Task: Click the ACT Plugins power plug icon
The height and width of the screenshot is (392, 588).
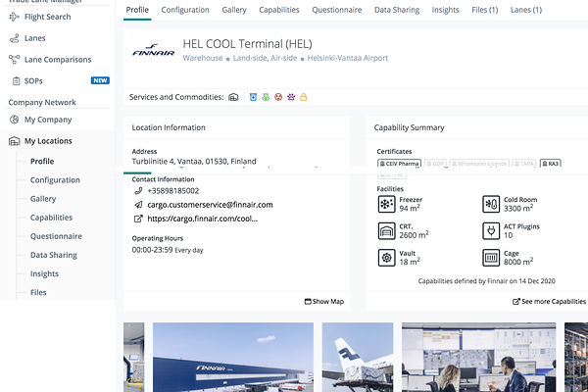Action: click(491, 230)
